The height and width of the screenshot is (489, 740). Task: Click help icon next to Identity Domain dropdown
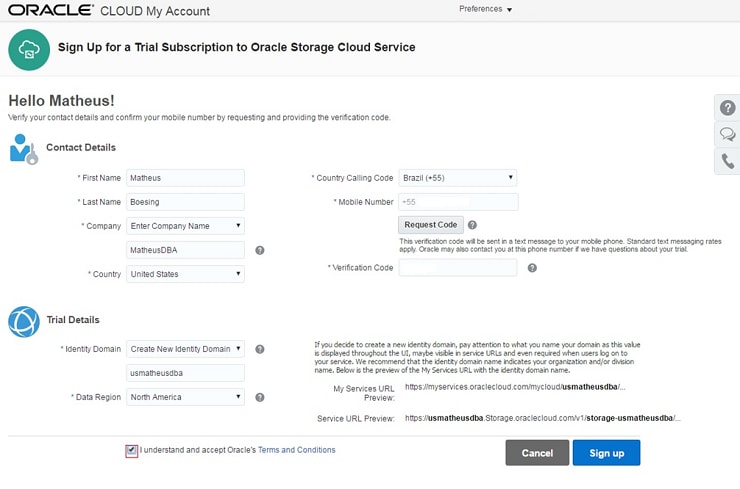tap(260, 349)
